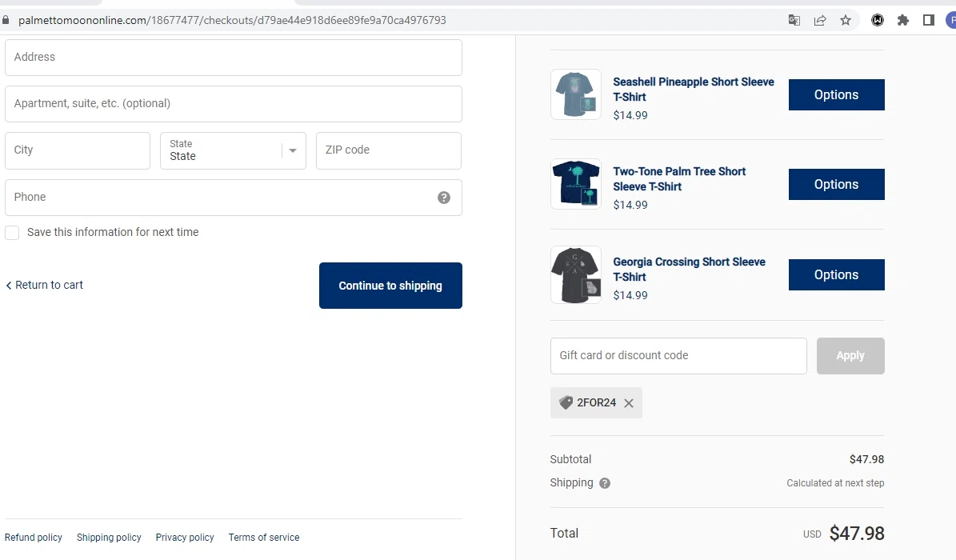
Task: Click the Gift card or discount code field
Action: (678, 356)
